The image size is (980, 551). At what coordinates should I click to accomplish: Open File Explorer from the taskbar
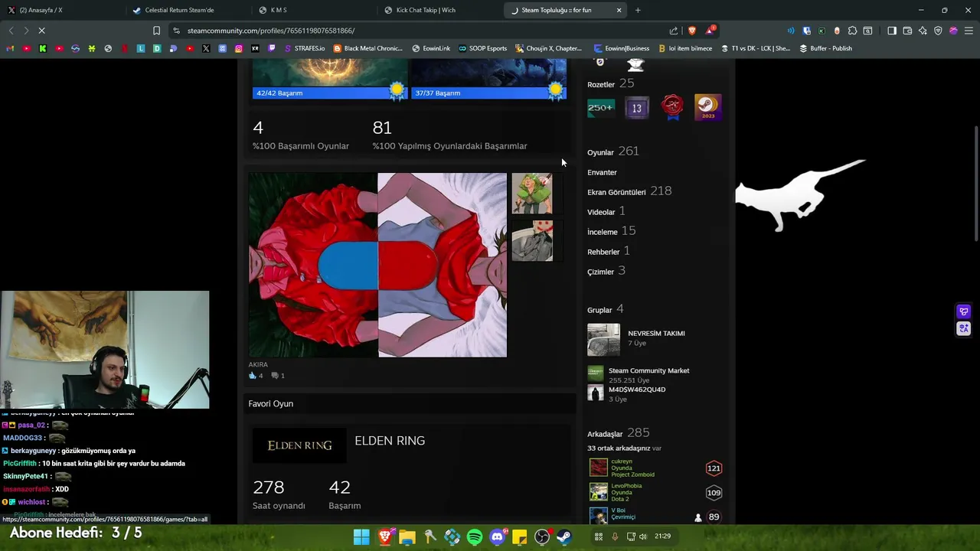point(407,537)
